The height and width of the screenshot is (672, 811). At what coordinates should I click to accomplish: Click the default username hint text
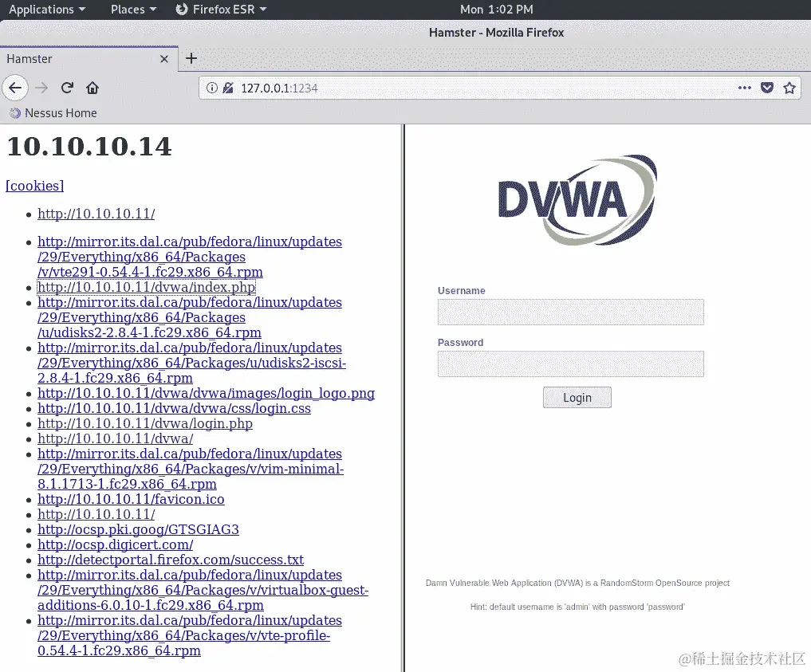tap(577, 607)
